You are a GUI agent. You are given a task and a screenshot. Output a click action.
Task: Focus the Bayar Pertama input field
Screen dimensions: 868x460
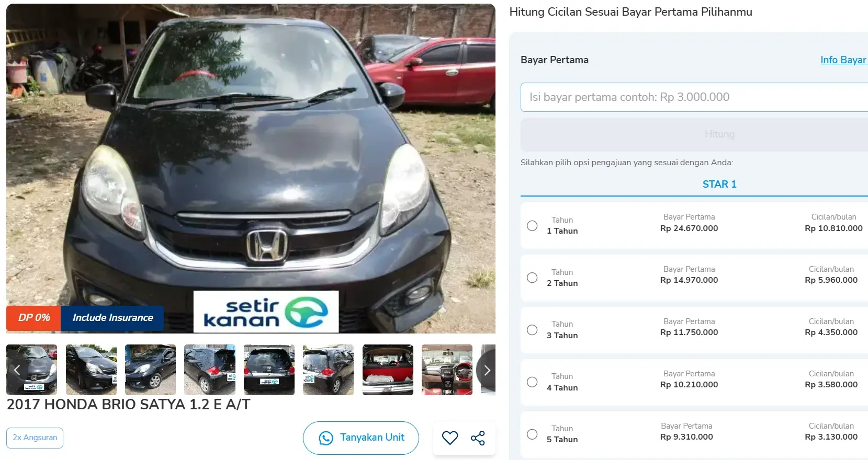click(694, 97)
